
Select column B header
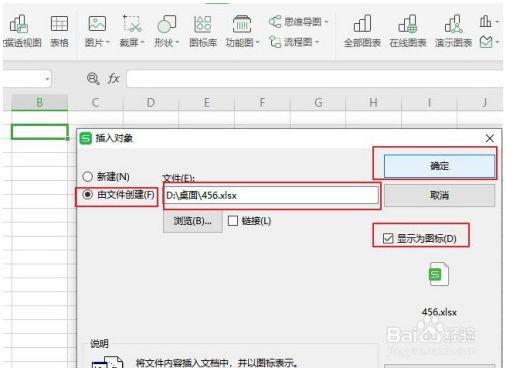coord(40,102)
